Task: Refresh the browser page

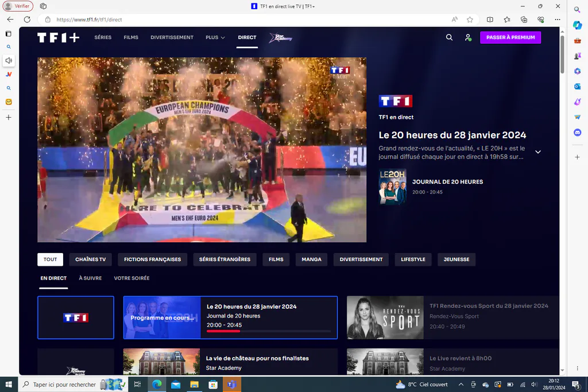Action: coord(27,20)
